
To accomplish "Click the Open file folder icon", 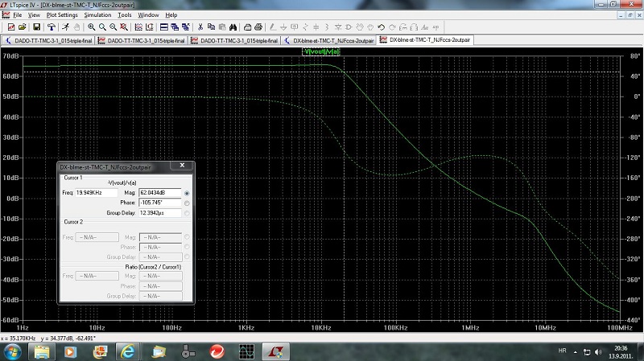I will tap(23, 27).
